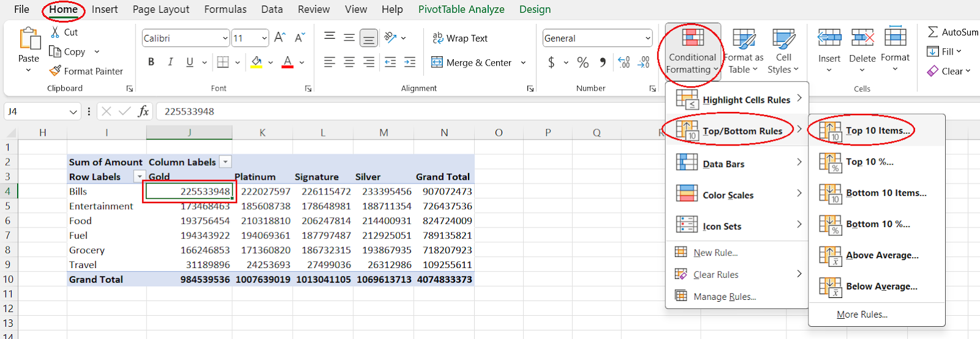
Task: Toggle Bottom Align button
Action: 369,38
